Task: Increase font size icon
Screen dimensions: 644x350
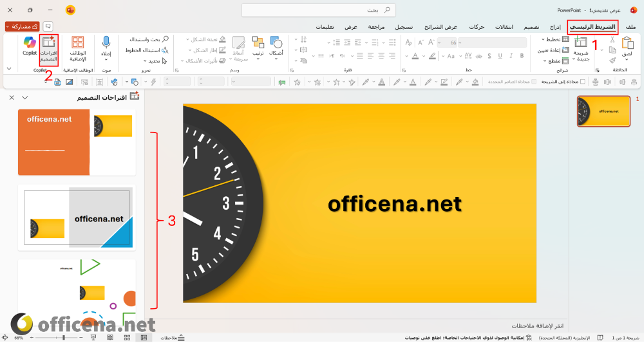Action: click(x=431, y=42)
